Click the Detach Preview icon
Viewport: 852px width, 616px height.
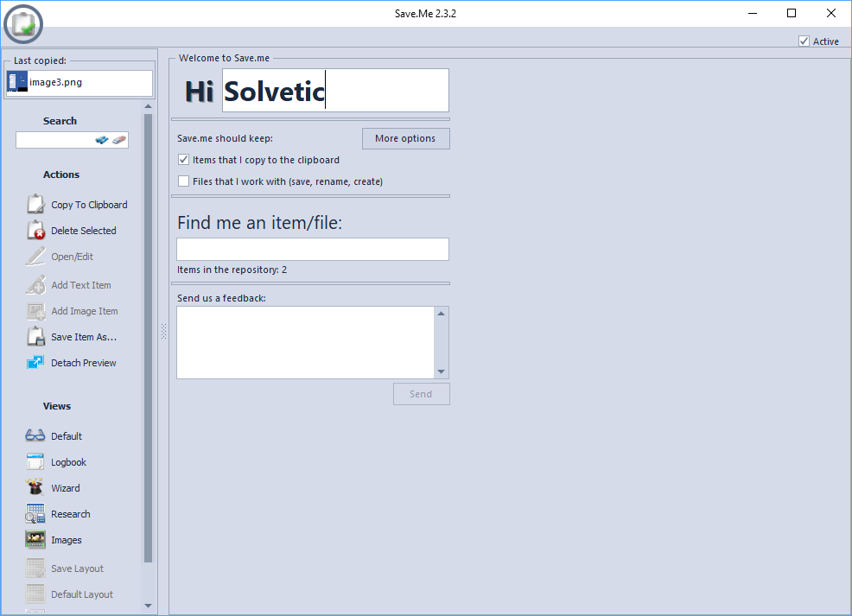coord(36,362)
